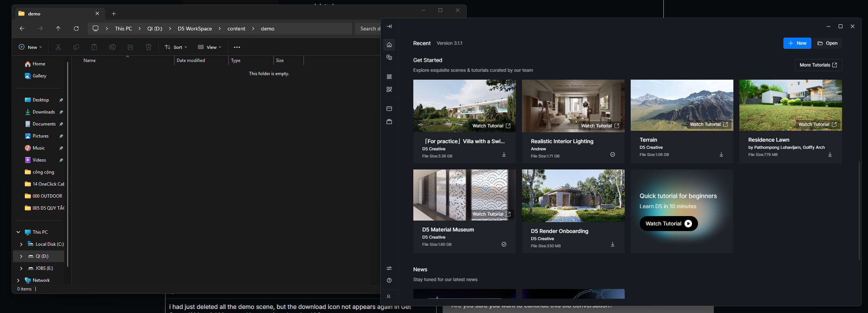
Task: Click the New project button
Action: [x=797, y=43]
